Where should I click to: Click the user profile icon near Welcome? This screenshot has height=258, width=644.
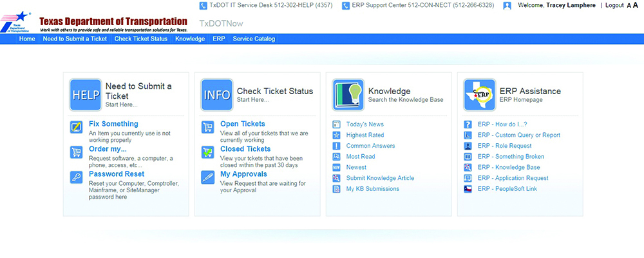click(x=507, y=6)
